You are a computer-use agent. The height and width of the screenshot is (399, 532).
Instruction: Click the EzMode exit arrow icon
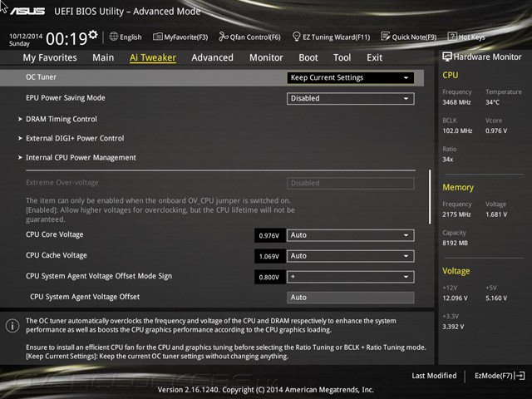[x=520, y=376]
